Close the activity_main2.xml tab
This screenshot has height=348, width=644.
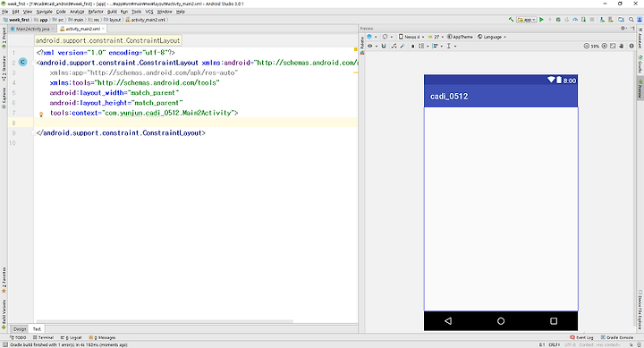pyautogui.click(x=103, y=29)
